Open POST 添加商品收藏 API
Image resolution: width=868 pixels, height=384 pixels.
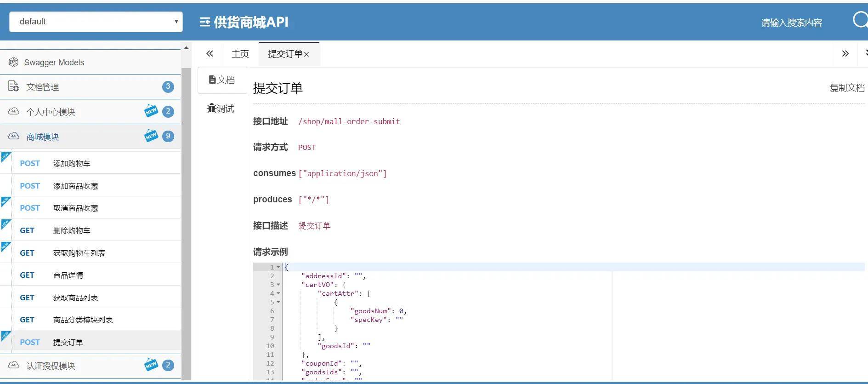point(91,186)
